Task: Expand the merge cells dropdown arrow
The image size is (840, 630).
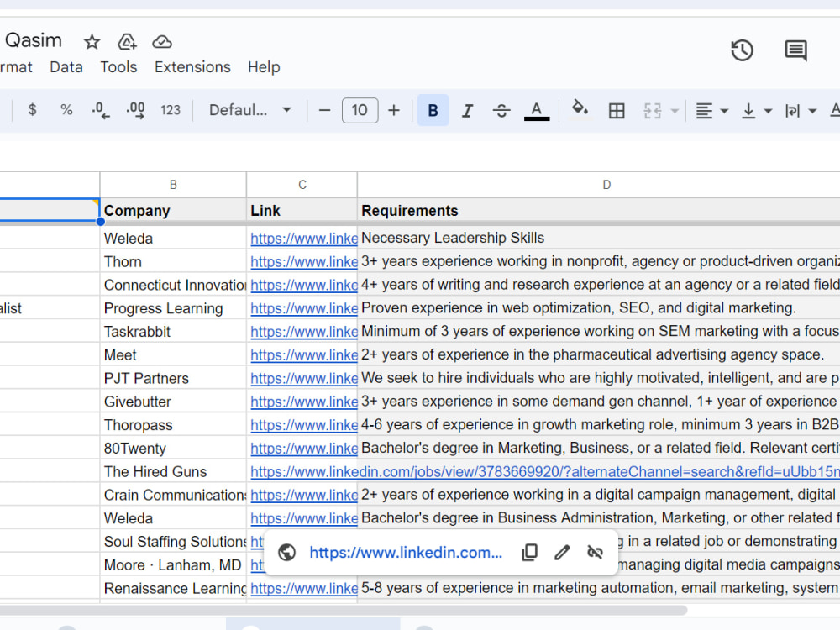Action: click(675, 111)
